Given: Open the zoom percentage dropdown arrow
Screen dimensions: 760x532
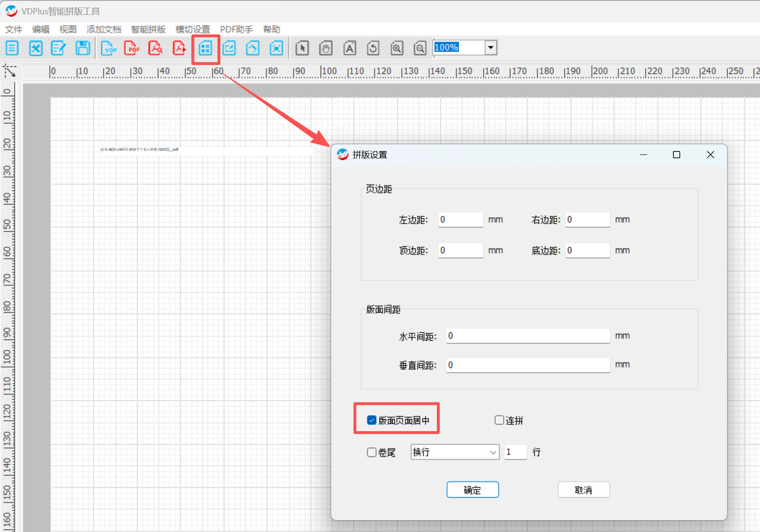Looking at the screenshot, I should click(490, 47).
